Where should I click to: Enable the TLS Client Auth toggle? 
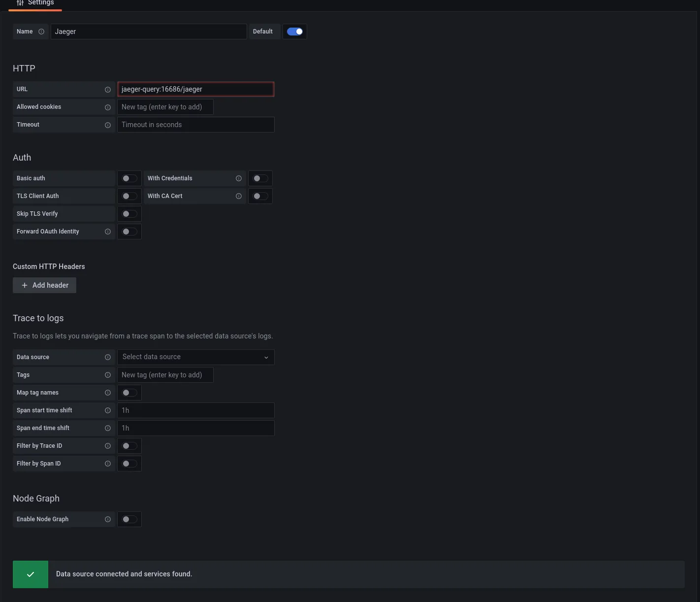click(x=129, y=196)
